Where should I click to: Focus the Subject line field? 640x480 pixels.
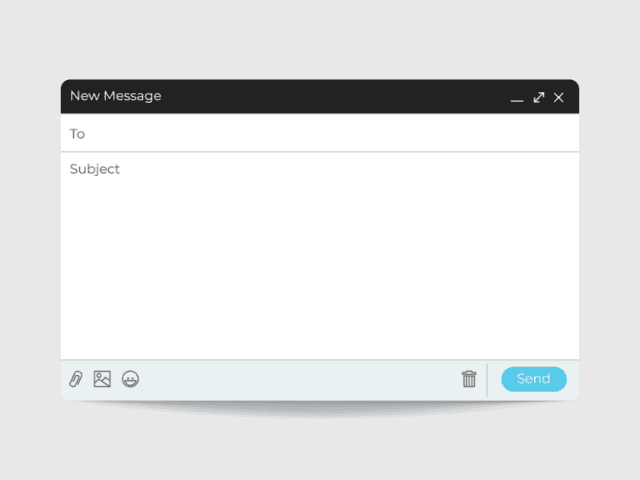pyautogui.click(x=320, y=169)
